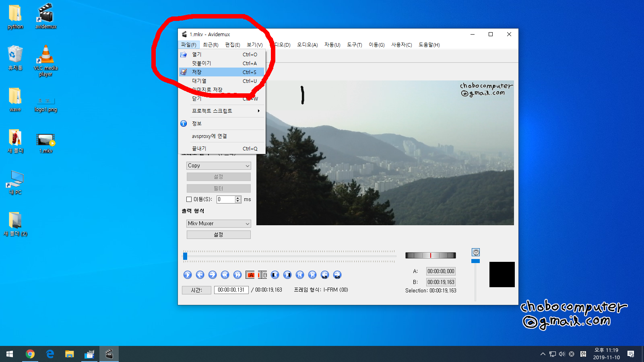Open the 최근(R) menu
Viewport: 644px width, 362px height.
coord(211,45)
